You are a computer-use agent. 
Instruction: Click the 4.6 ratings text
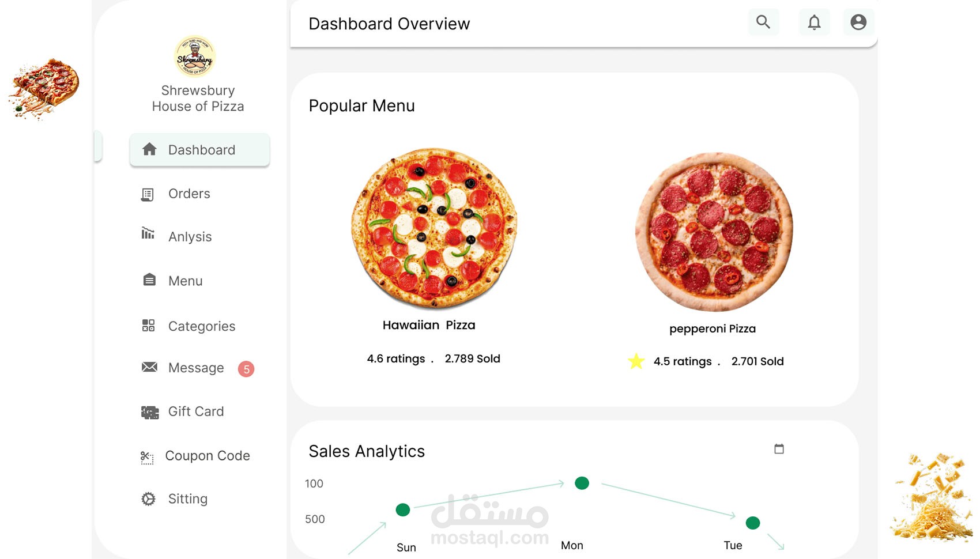pos(396,358)
